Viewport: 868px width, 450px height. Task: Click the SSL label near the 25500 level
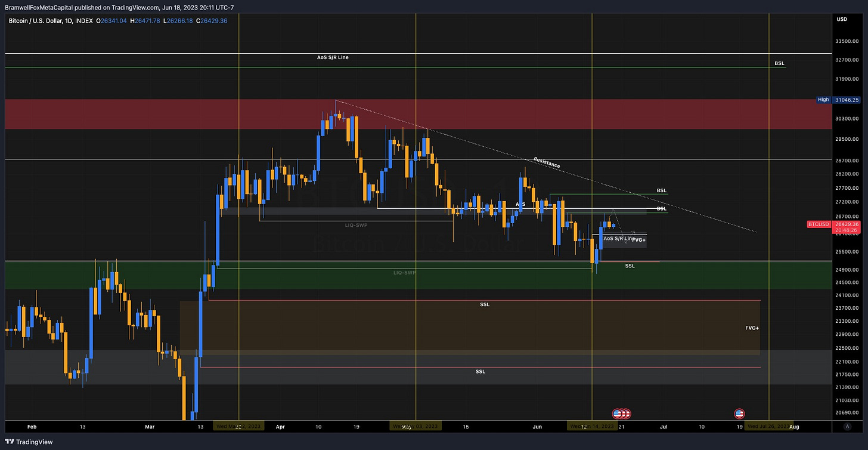tap(630, 266)
